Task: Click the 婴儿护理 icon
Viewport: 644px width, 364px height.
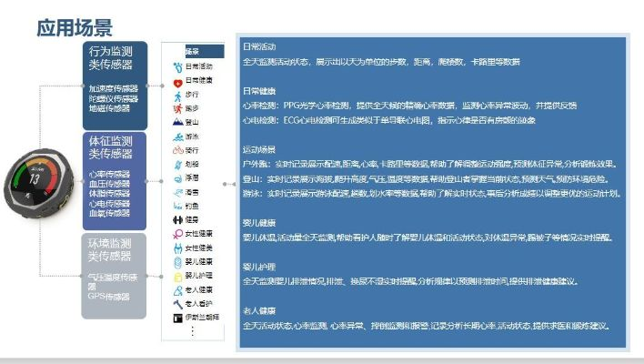Action: tap(177, 275)
